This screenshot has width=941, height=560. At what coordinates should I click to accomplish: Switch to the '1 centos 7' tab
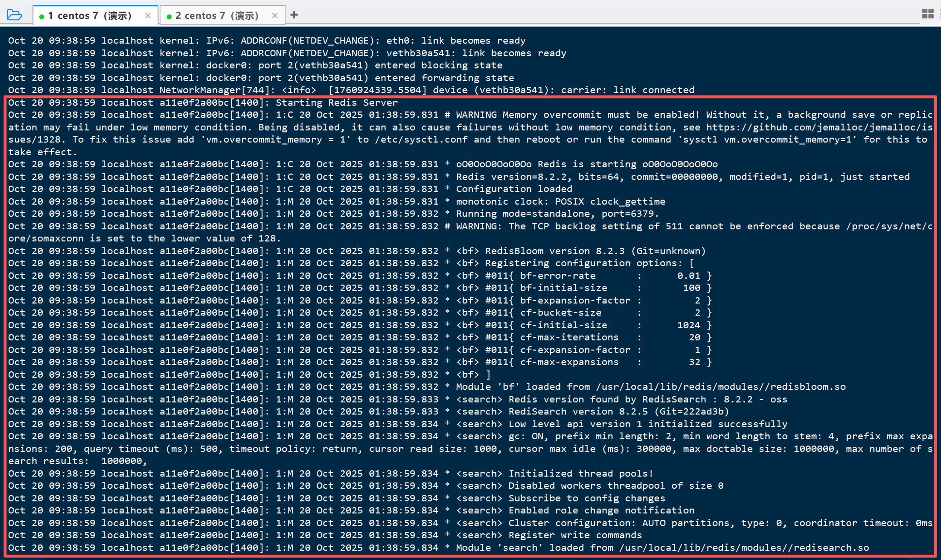tap(96, 16)
